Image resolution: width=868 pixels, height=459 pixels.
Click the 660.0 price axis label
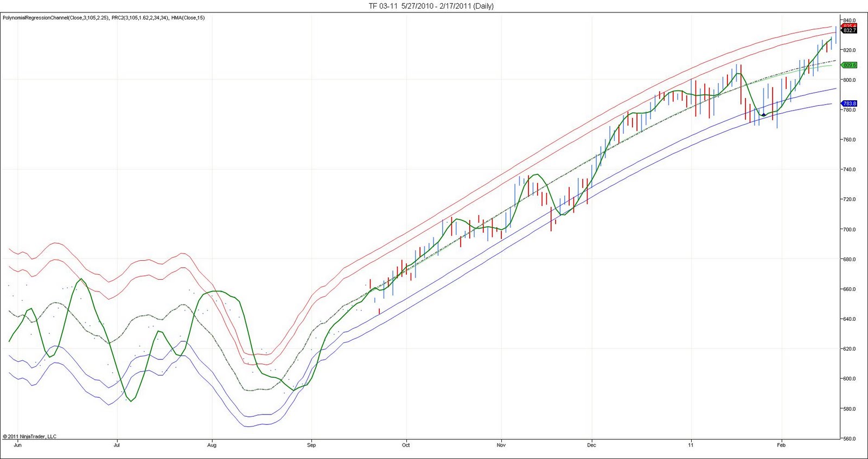point(850,289)
